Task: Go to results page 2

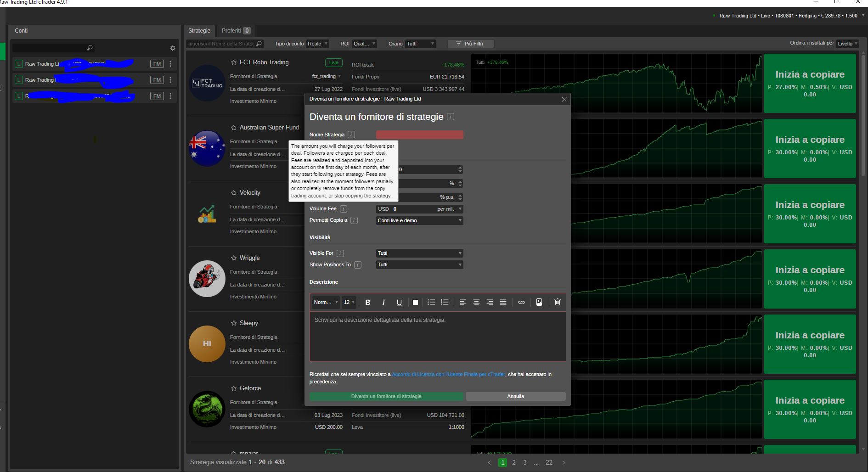Action: 514,462
